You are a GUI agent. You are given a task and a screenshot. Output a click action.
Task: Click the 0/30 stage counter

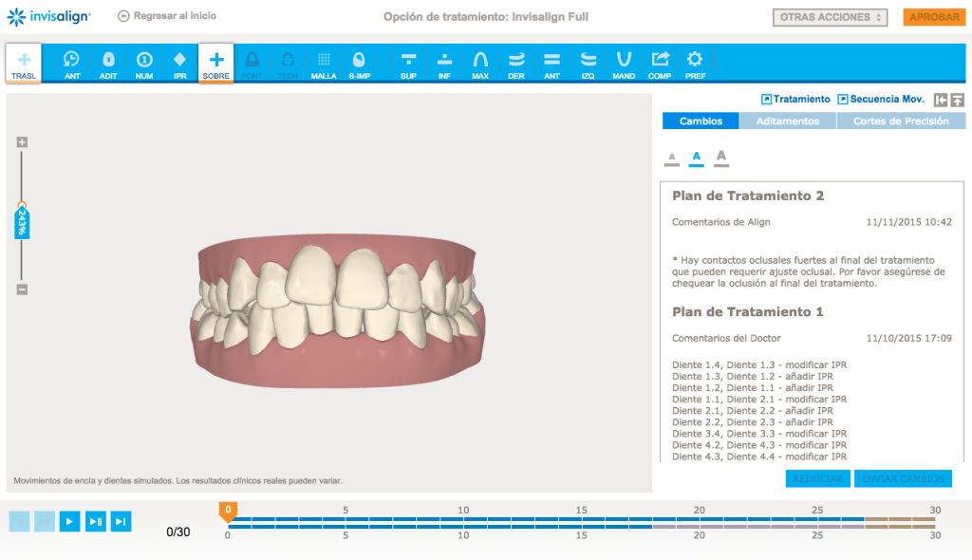(178, 532)
